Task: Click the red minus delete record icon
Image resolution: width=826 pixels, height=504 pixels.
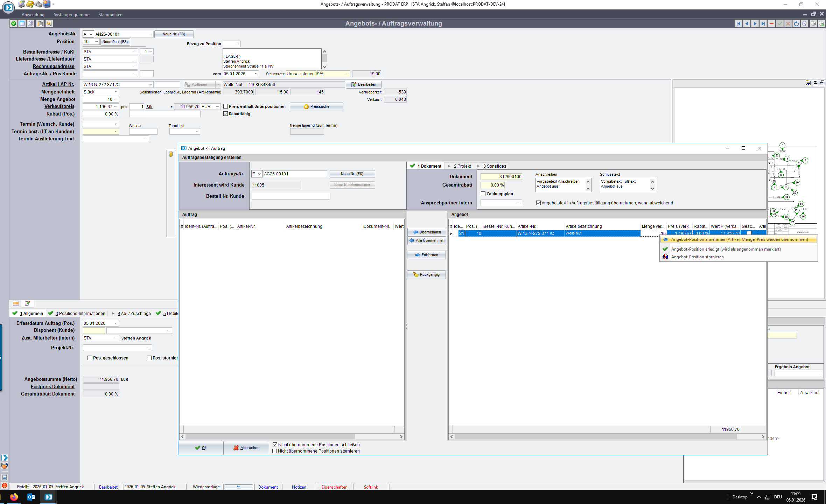Action: pos(771,23)
